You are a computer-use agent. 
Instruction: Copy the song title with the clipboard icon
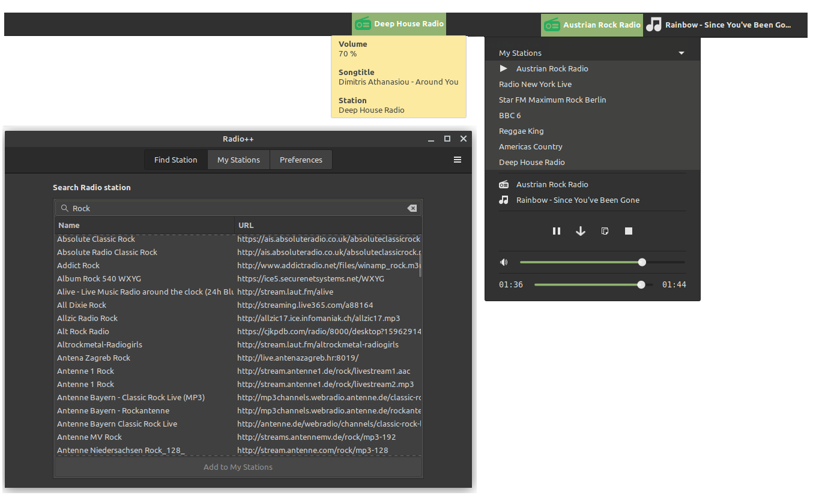(x=605, y=231)
